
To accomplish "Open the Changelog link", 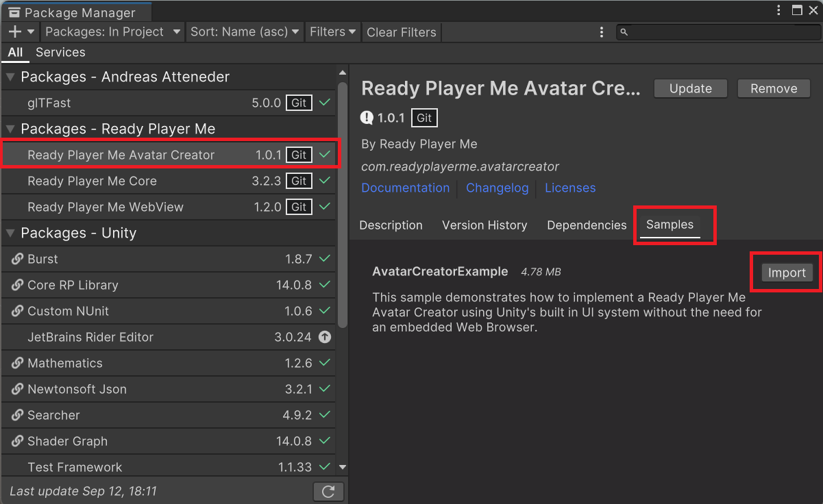I will point(498,188).
